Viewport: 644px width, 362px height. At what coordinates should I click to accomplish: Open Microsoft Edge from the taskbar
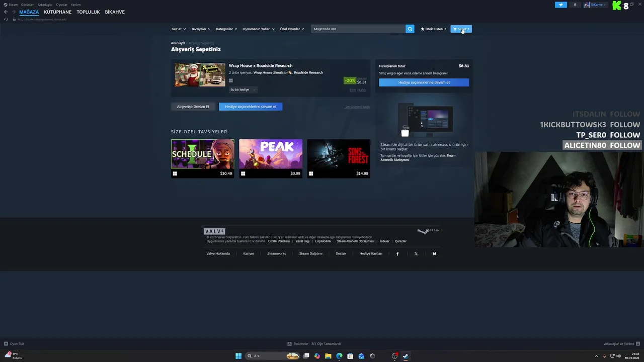[x=339, y=356]
